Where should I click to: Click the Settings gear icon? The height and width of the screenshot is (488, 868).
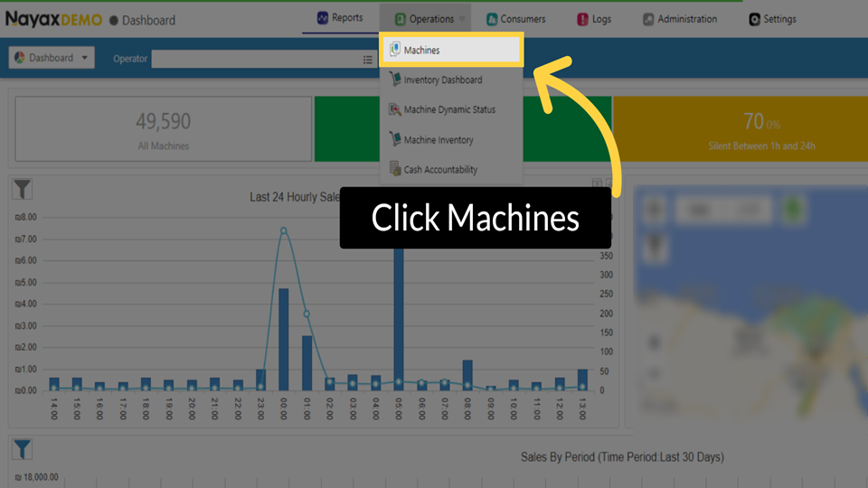(x=754, y=19)
